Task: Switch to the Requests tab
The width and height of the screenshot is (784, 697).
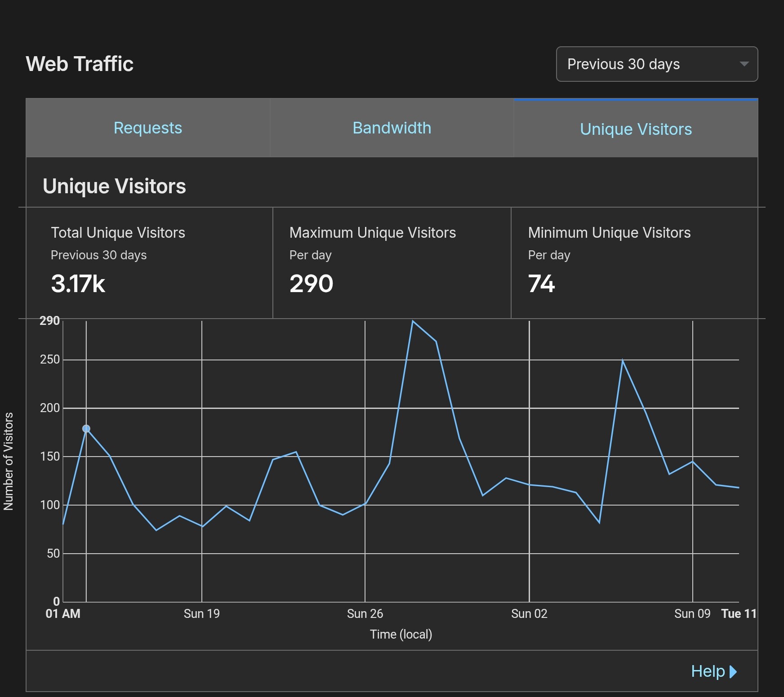Action: click(148, 128)
